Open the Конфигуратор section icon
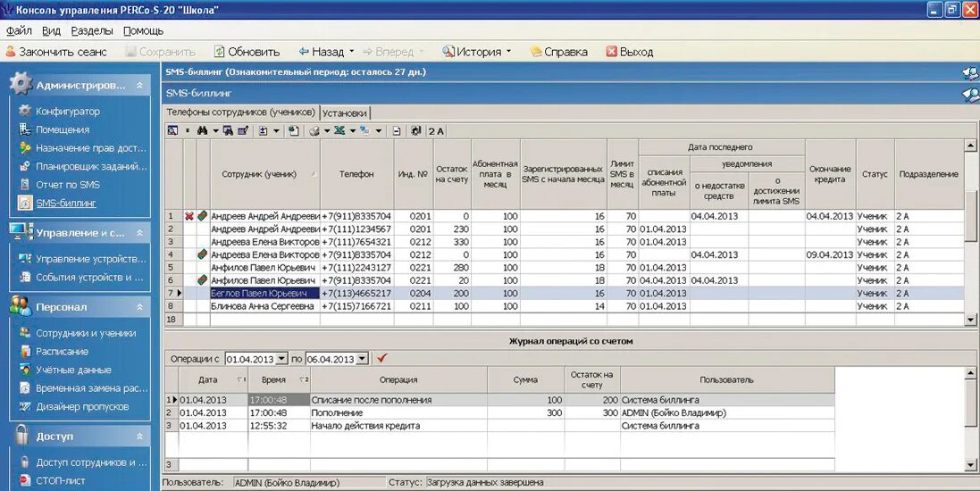The width and height of the screenshot is (980, 491). 24,112
